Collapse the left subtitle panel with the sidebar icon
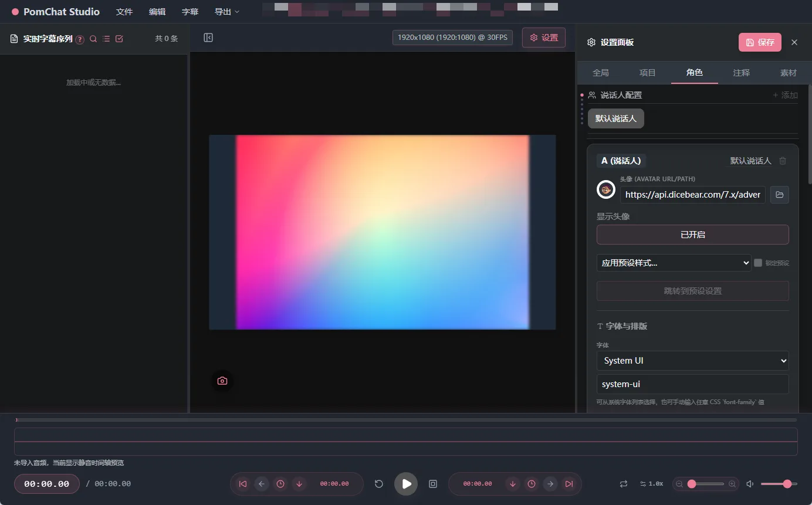The width and height of the screenshot is (812, 505). coord(208,38)
